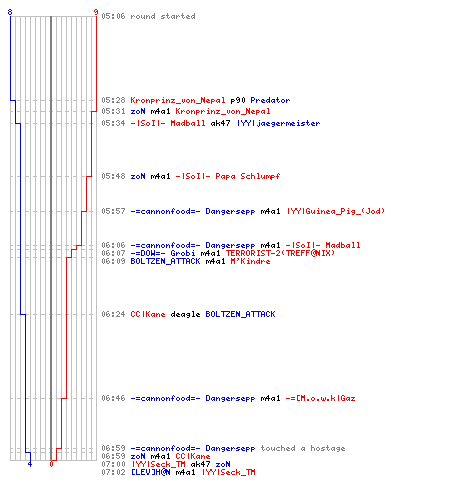This screenshot has height=500, width=450.
Task: Click the TERRORIST-2(TREFF@NIX) name
Action: point(280,253)
